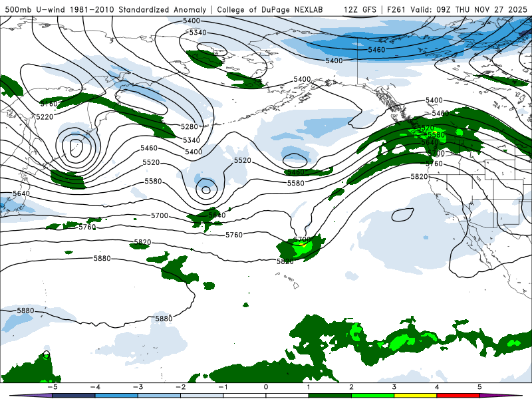The width and height of the screenshot is (532, 399).
Task: Click the '500mb U-wind 1981-2010 Standardized Anomaly' title
Action: (106, 9)
